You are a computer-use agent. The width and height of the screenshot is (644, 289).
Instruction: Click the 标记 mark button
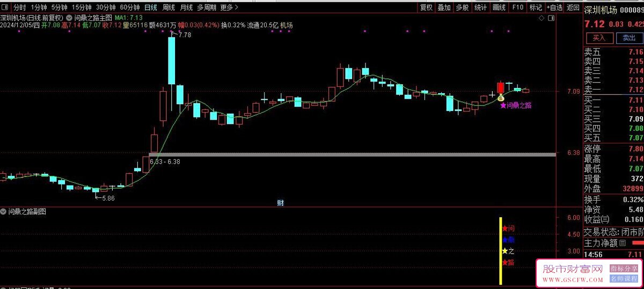pos(536,8)
